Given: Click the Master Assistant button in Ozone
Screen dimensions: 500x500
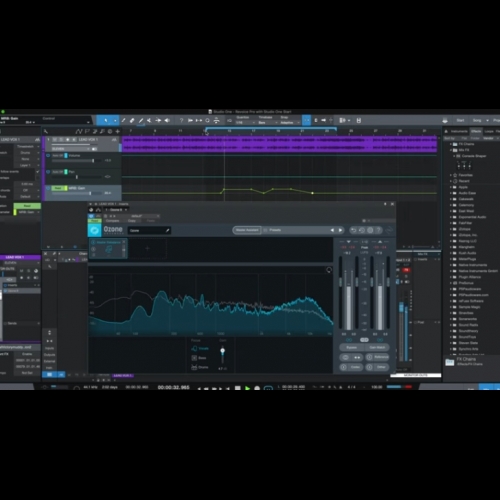Looking at the screenshot, I should [247, 230].
